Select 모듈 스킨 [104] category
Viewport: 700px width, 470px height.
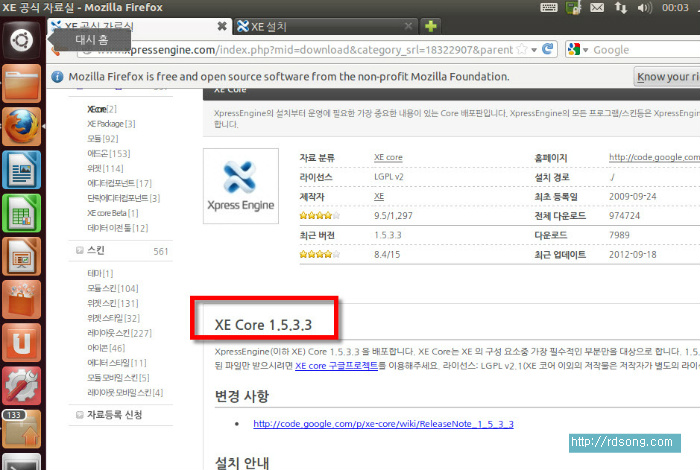pos(112,288)
